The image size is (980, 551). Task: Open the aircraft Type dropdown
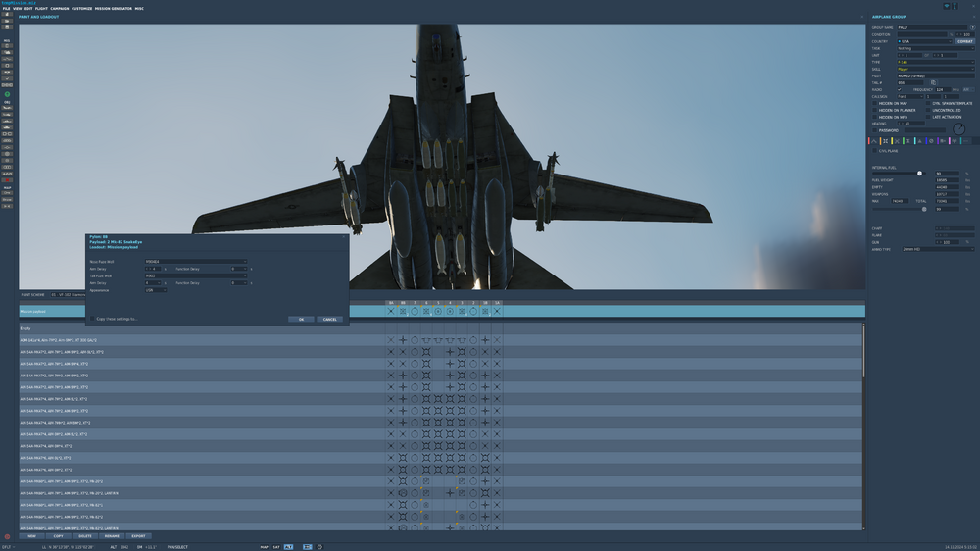(x=936, y=62)
